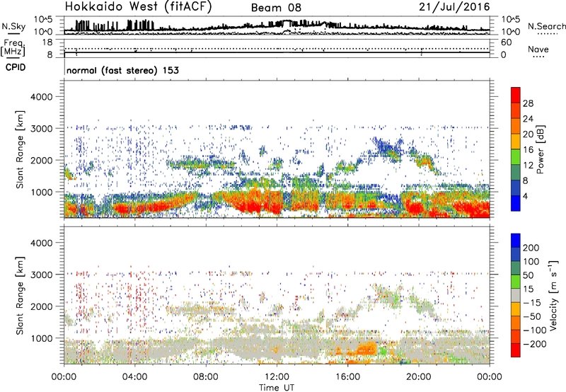Image resolution: width=566 pixels, height=392 pixels.
Task: Click '2000' on the velocity panel range axis
Action: tap(42, 306)
